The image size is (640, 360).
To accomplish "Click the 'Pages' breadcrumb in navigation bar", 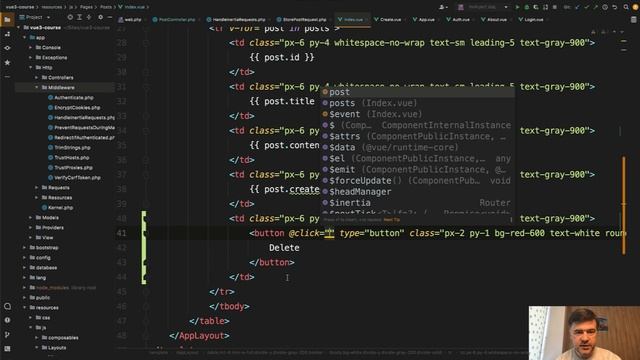I will [86, 7].
